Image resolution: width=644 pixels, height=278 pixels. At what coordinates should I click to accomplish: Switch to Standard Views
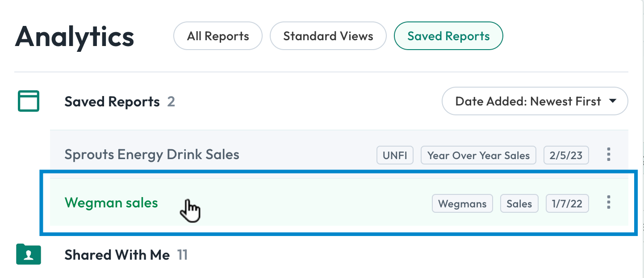pos(328,36)
